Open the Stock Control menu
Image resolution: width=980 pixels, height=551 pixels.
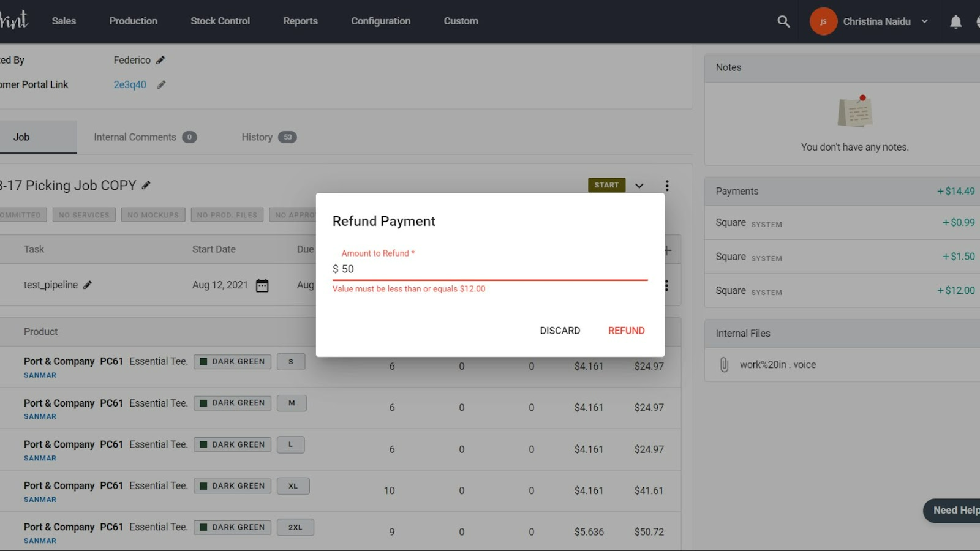220,21
